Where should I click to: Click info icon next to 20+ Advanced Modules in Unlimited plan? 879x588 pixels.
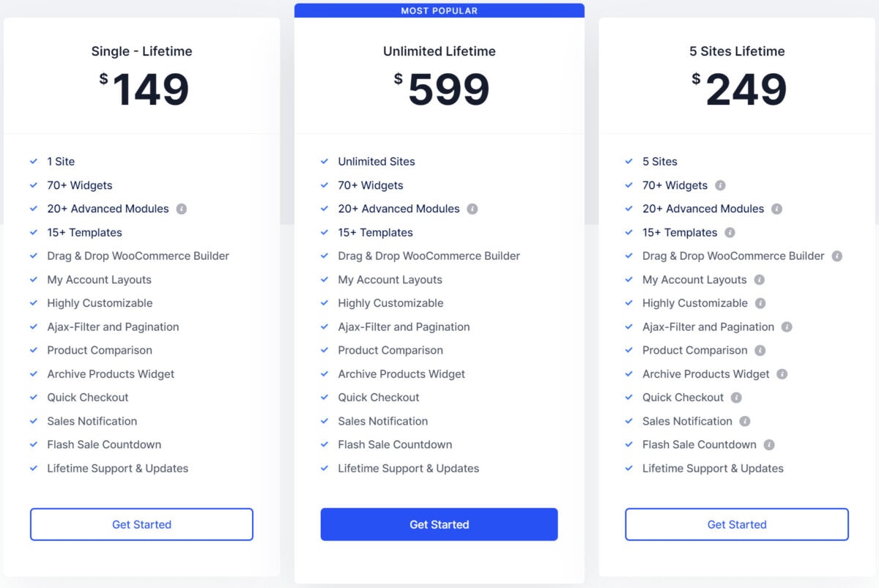coord(472,209)
